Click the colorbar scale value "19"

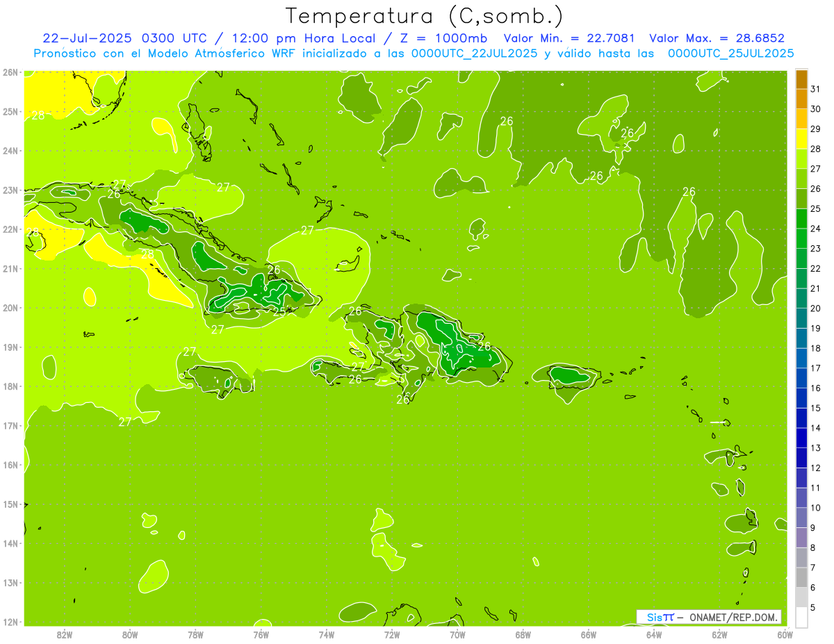click(815, 328)
